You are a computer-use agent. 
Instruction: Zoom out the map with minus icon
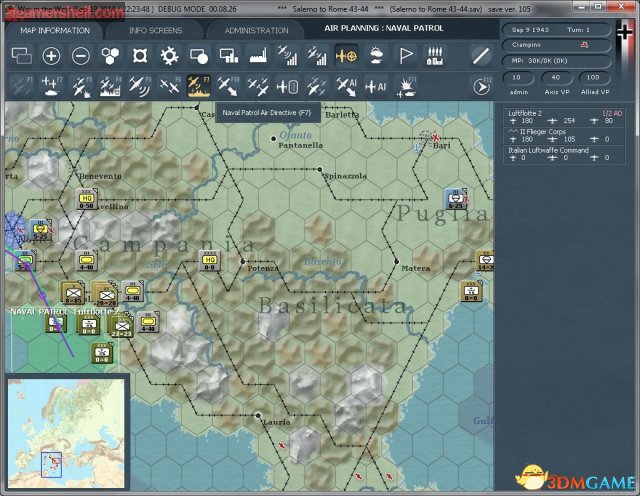coord(81,56)
